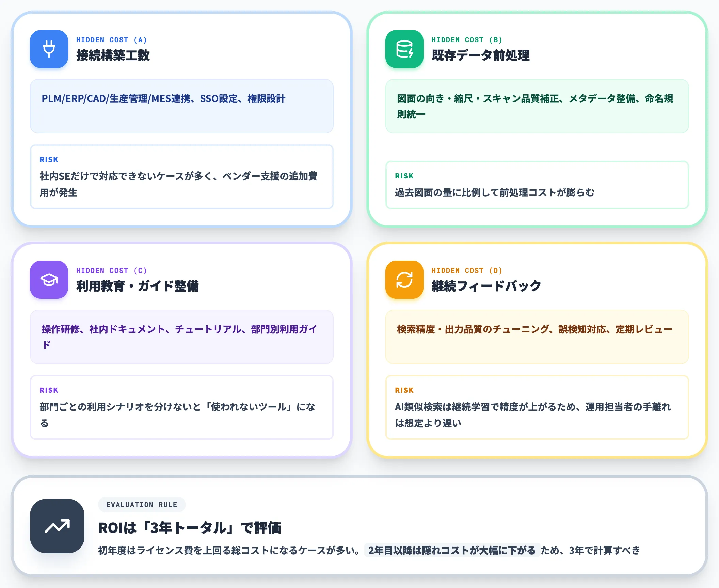Click the risk text 過去図面の量に比例して
The image size is (719, 588).
[495, 193]
